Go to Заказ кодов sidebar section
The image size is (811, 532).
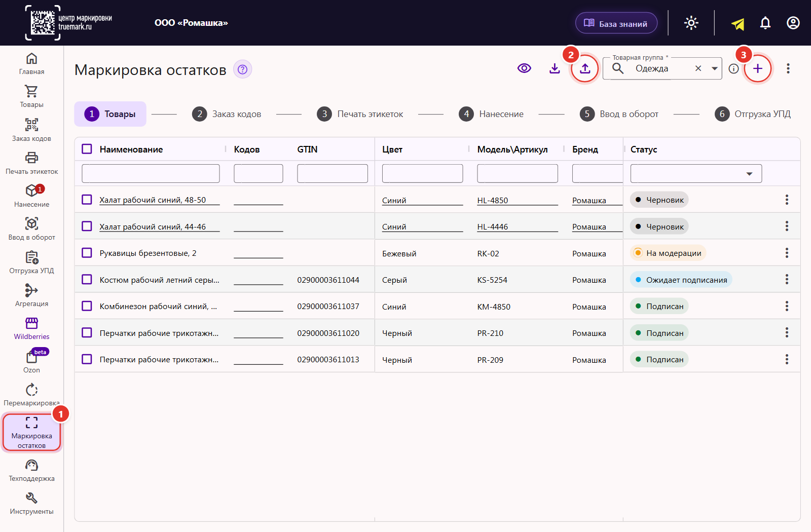[31, 130]
